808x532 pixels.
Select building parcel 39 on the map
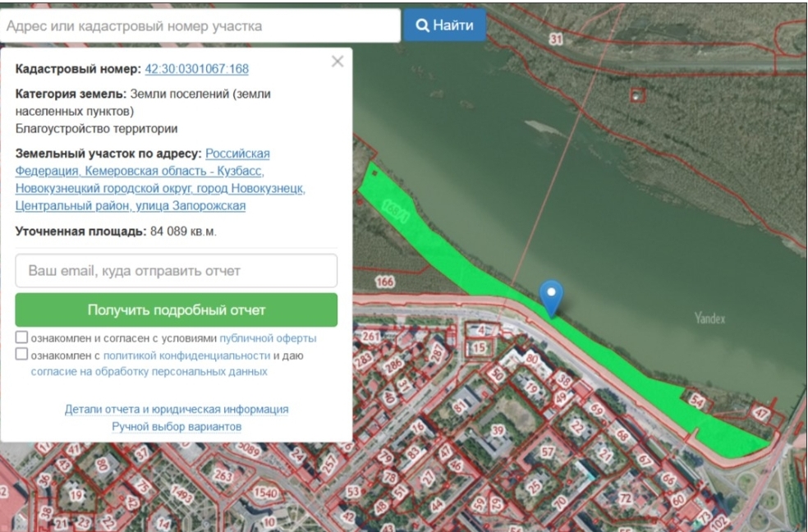point(498,430)
